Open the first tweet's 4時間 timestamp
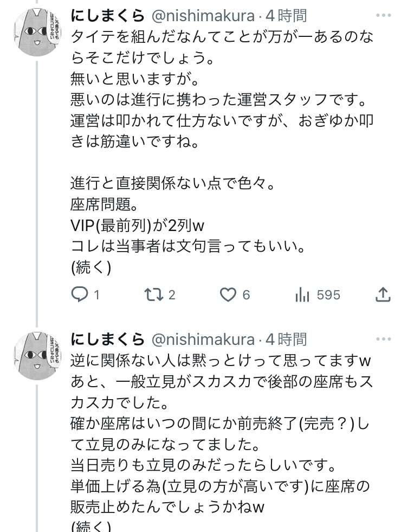 pyautogui.click(x=286, y=15)
